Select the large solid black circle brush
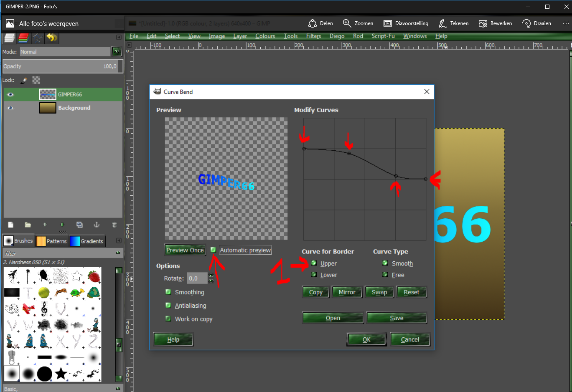Image resolution: width=572 pixels, height=392 pixels. (x=44, y=374)
